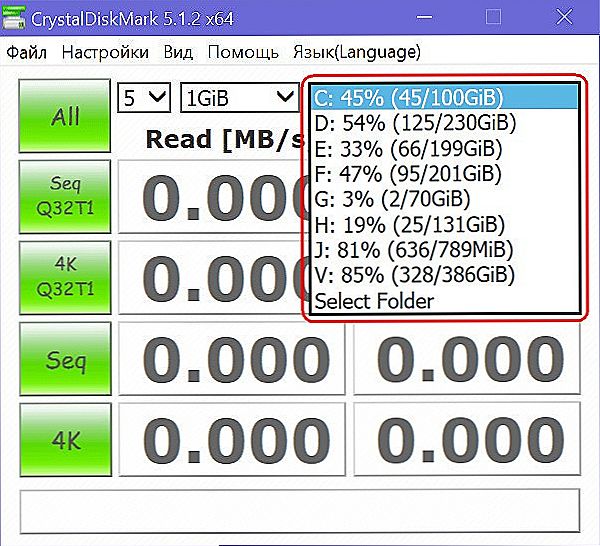This screenshot has width=600, height=546.
Task: Minimize the CrystalDiskMark window
Action: coord(424,17)
